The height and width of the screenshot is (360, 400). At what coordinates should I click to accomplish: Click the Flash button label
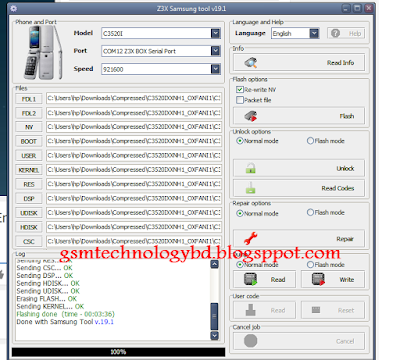tap(347, 116)
